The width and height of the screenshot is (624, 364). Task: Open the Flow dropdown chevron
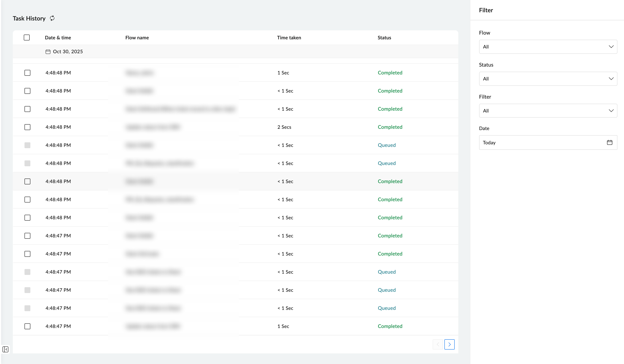click(x=611, y=47)
